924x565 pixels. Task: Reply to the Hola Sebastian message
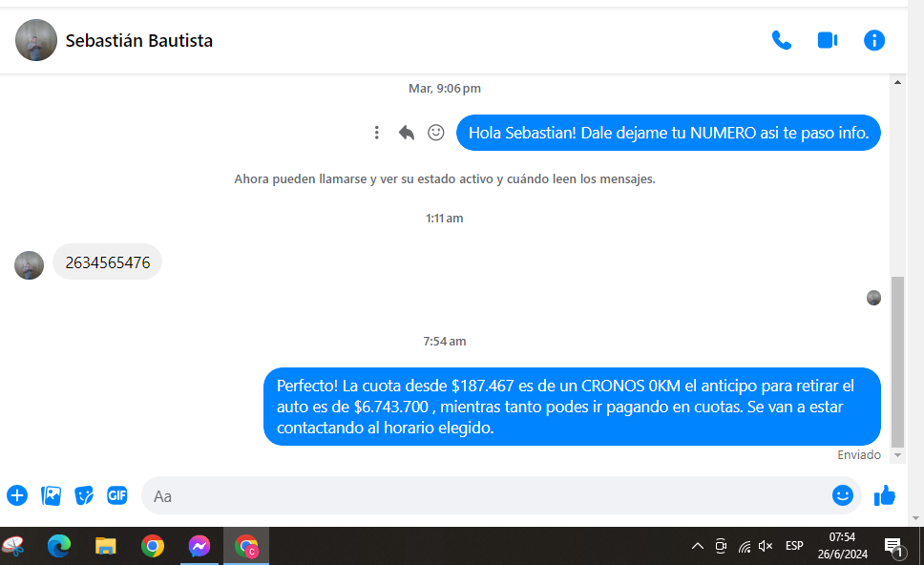pos(407,133)
